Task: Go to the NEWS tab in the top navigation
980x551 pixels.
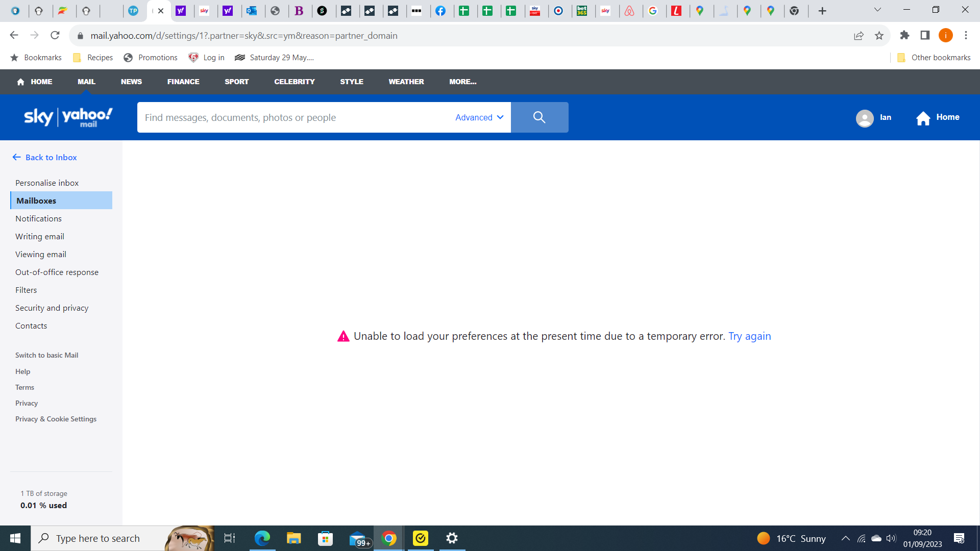Action: click(x=131, y=82)
